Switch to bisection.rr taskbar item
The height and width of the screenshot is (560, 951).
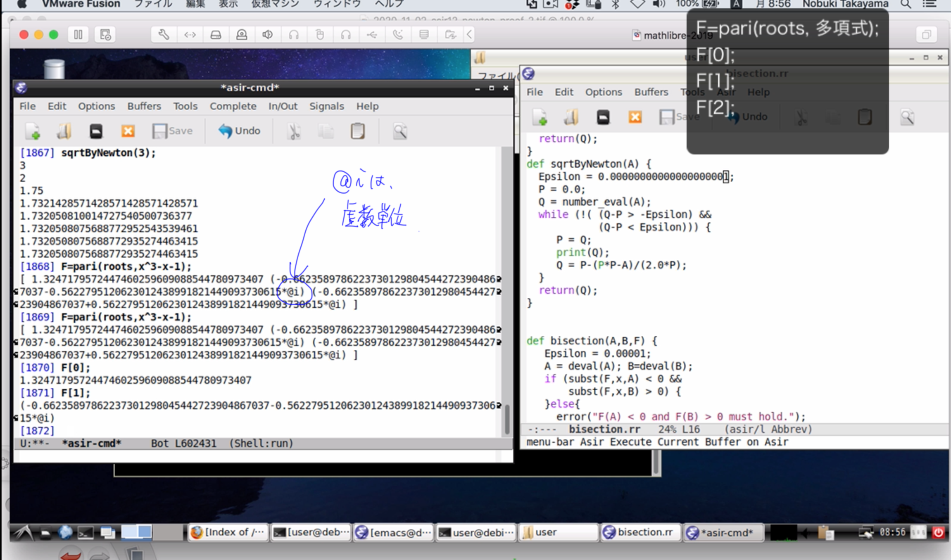[x=640, y=532]
